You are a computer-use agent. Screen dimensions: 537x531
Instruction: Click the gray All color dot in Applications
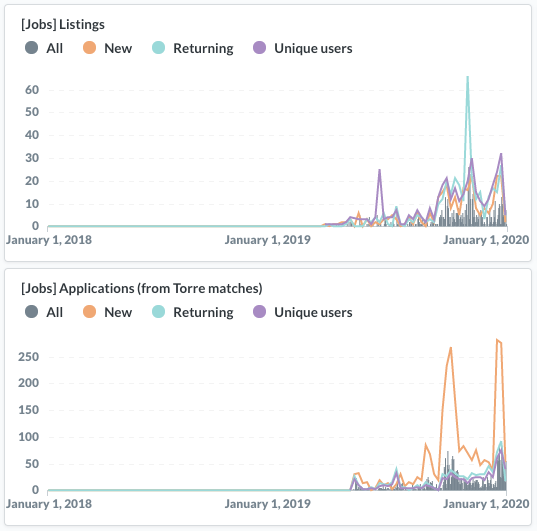tap(32, 311)
